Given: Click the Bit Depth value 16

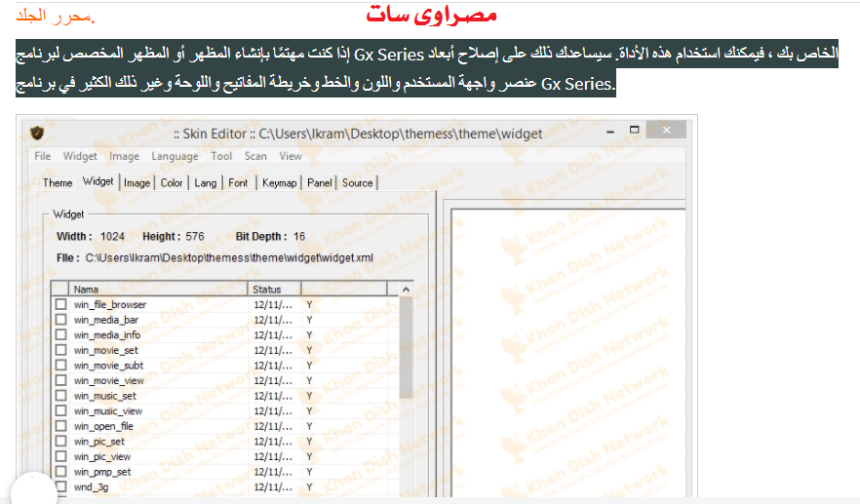Looking at the screenshot, I should 299,236.
